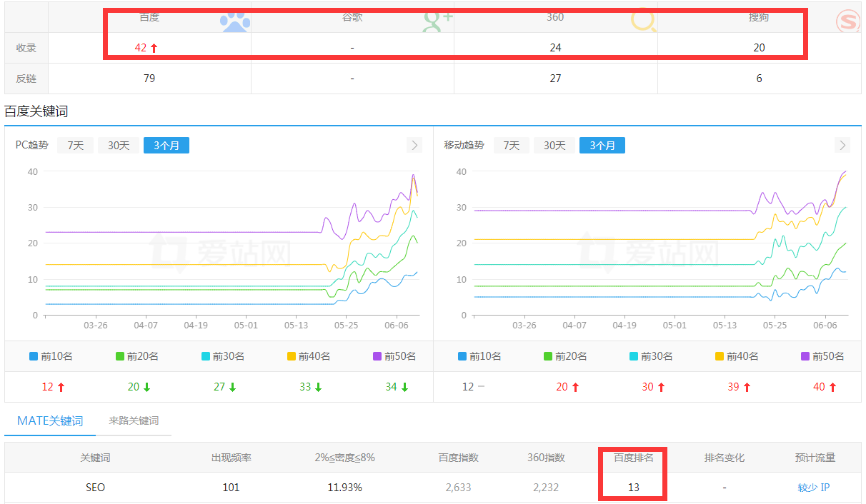Click 360 收录 value 24
Screen dimensions: 866x504
[x=555, y=48]
